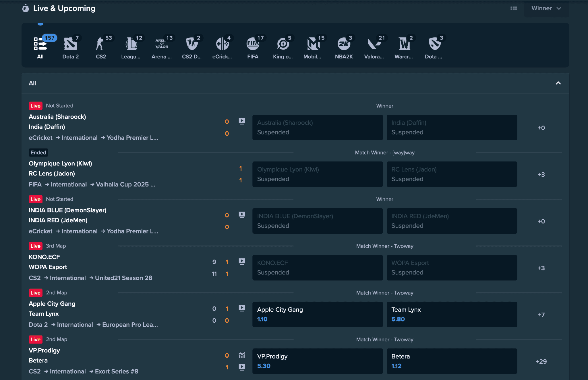
Task: Filter events by eCricket icon
Action: (x=222, y=44)
